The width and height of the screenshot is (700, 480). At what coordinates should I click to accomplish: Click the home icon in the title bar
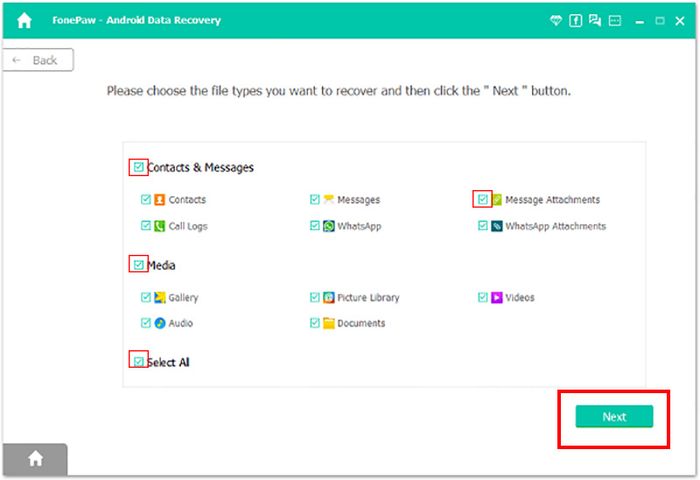24,21
